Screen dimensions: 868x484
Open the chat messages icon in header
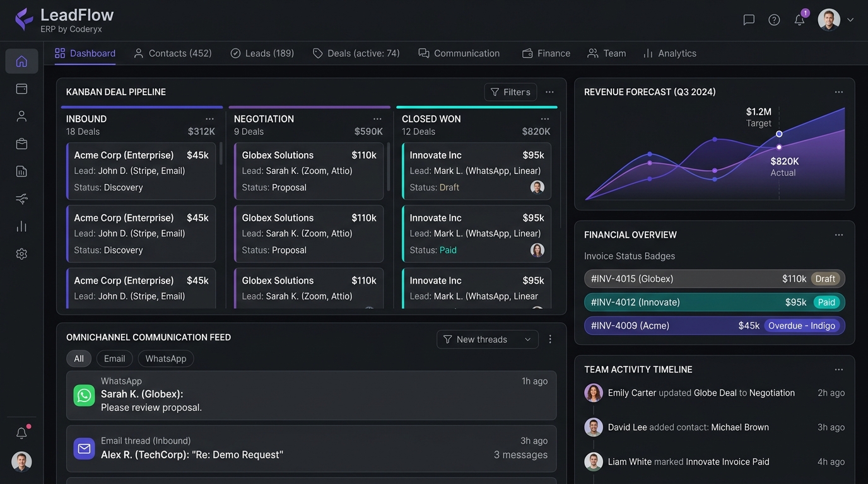749,20
